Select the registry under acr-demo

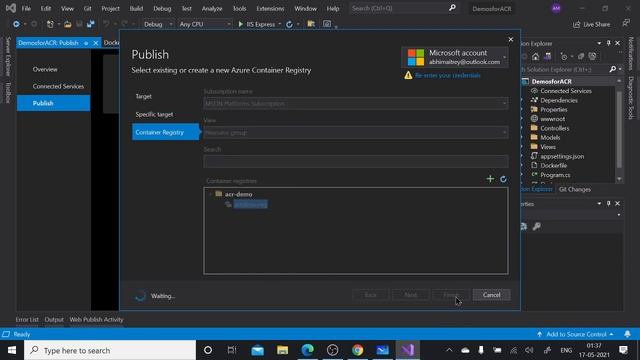pyautogui.click(x=250, y=204)
